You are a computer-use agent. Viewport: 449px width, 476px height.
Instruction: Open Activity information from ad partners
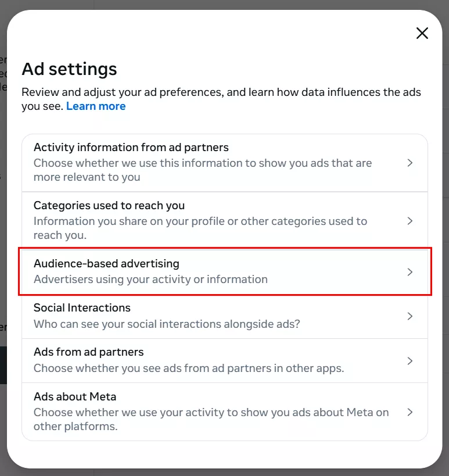pos(131,148)
